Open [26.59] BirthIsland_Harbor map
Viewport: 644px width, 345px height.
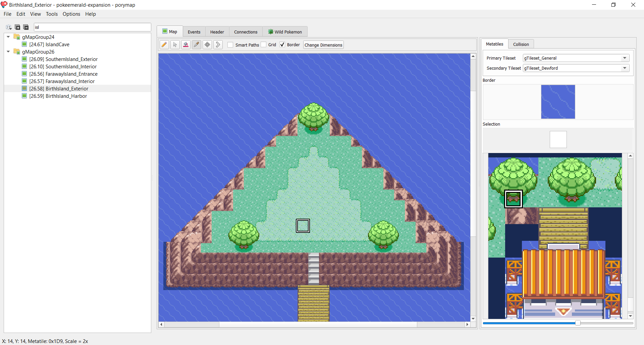pyautogui.click(x=58, y=96)
